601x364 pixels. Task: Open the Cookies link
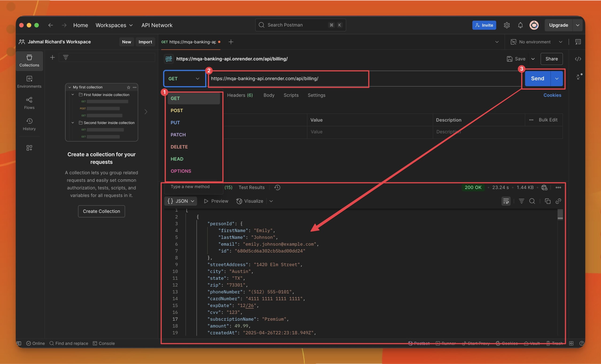click(x=552, y=95)
